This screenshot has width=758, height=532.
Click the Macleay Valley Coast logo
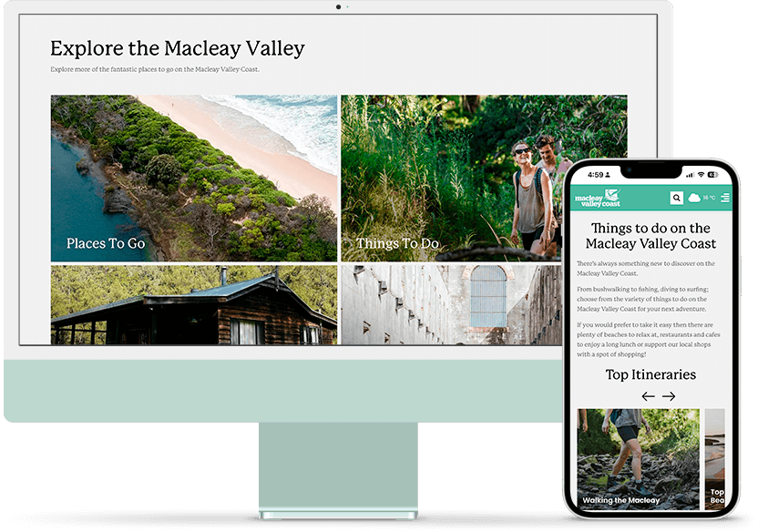click(597, 198)
